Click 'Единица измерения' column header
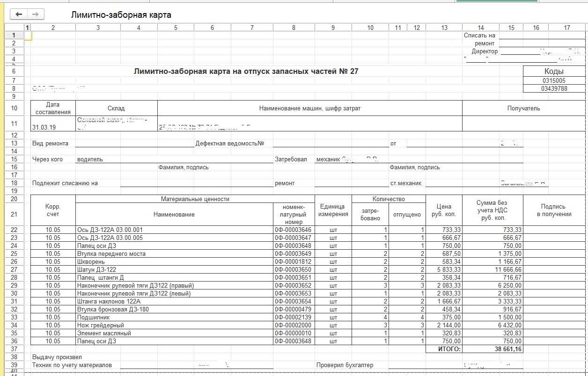The height and width of the screenshot is (376, 588). 333,210
